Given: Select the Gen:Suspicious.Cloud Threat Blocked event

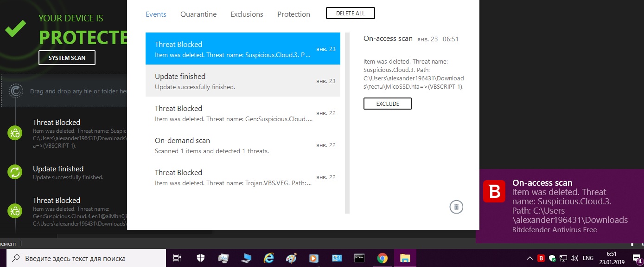Looking at the screenshot, I should (x=243, y=112).
